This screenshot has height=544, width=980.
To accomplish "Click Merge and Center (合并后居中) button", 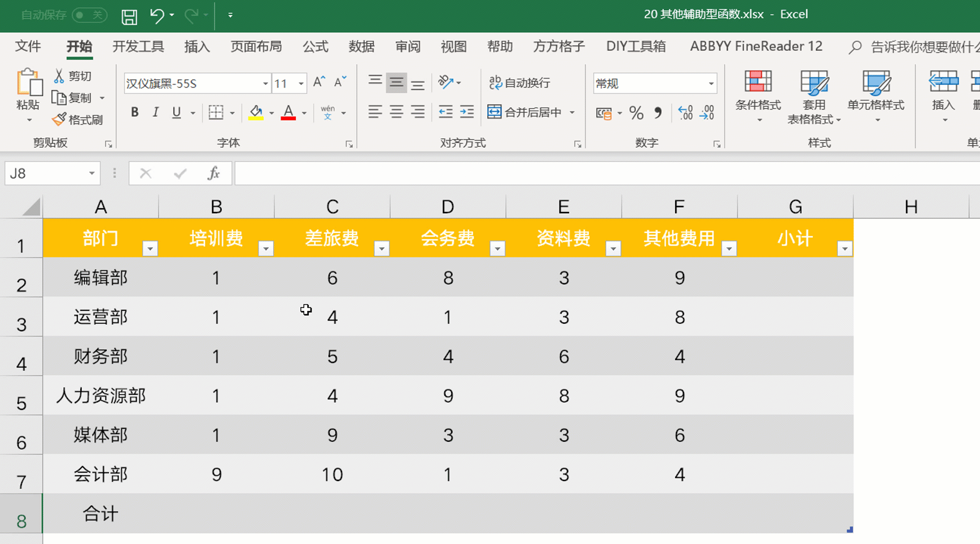I will click(525, 112).
